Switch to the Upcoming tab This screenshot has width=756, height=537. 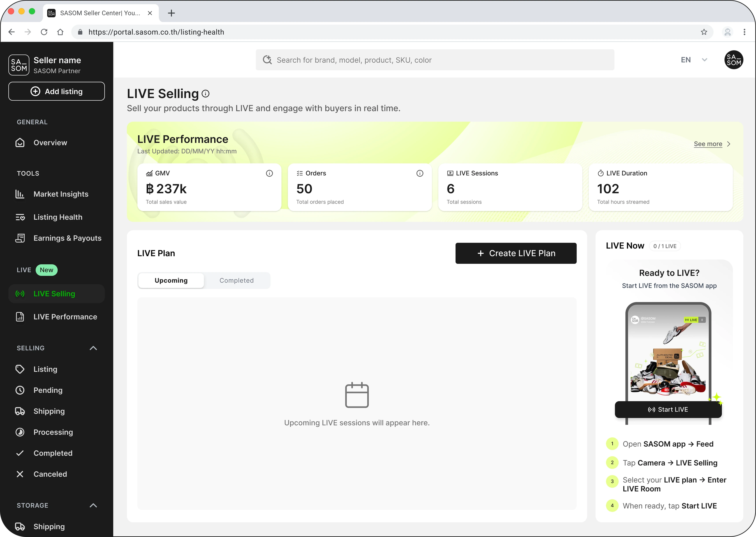(171, 280)
